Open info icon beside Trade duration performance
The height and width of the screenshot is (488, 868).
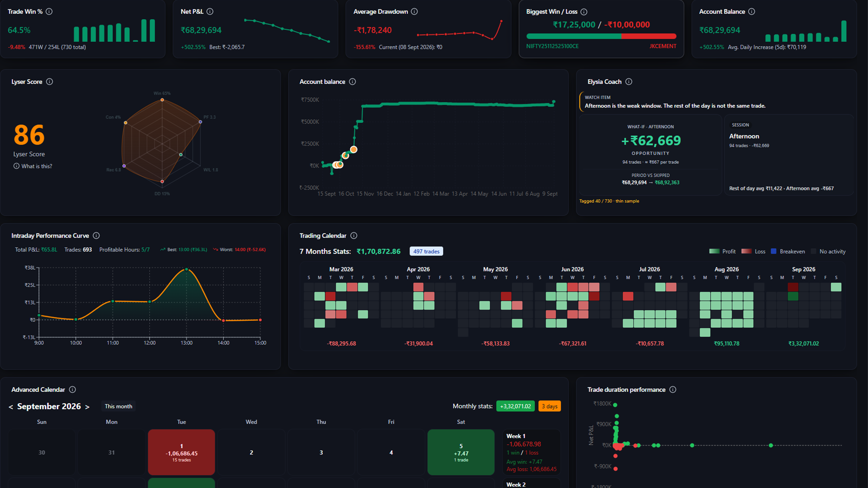click(x=673, y=390)
